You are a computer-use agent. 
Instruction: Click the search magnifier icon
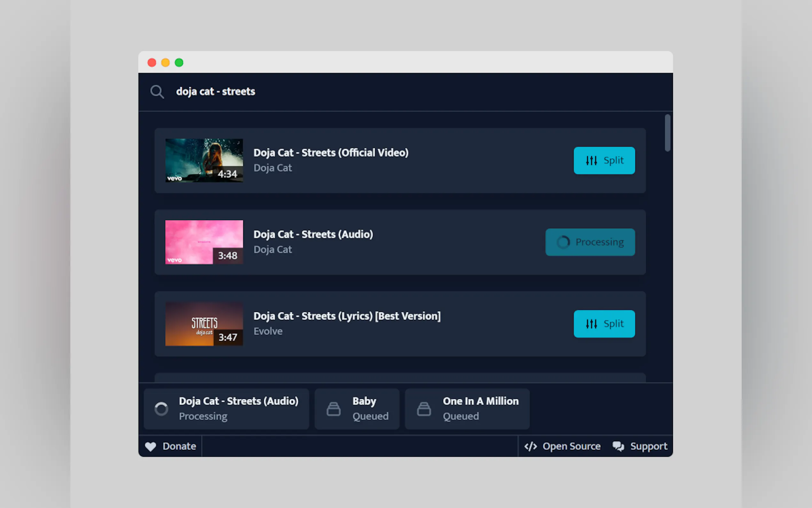(157, 91)
